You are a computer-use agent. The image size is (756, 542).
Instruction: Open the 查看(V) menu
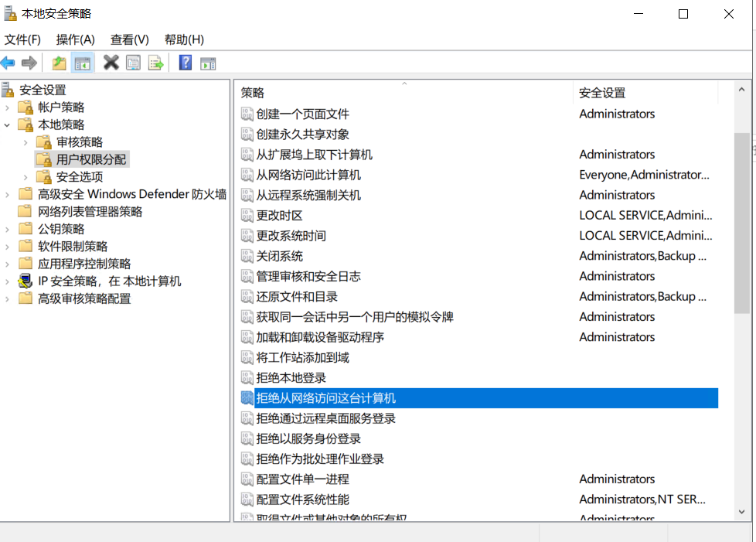(129, 39)
